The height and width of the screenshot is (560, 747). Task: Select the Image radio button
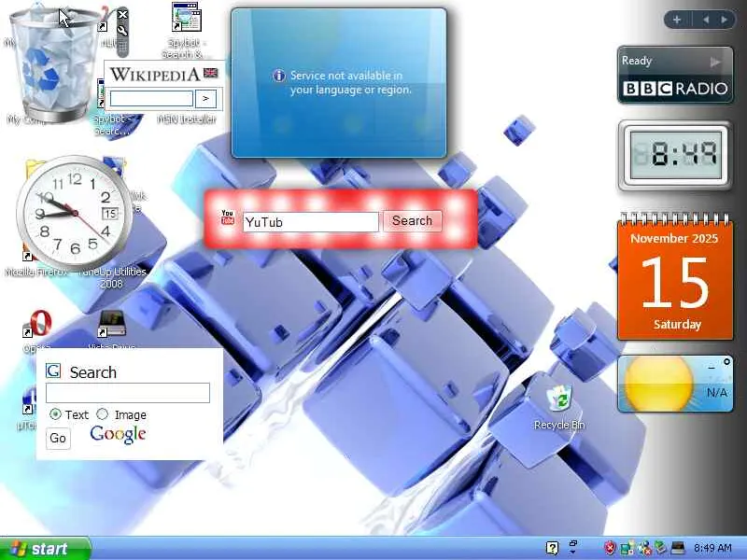point(103,413)
